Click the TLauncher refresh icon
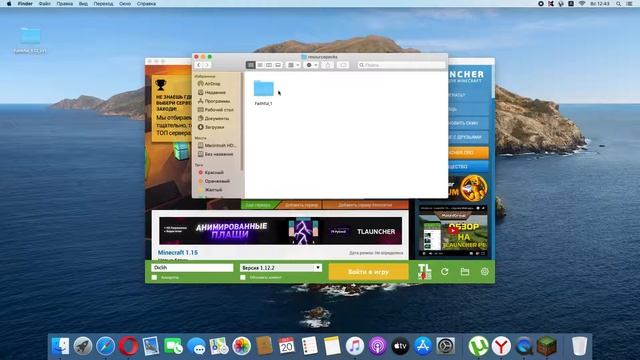This screenshot has height=360, width=640. 444,271
